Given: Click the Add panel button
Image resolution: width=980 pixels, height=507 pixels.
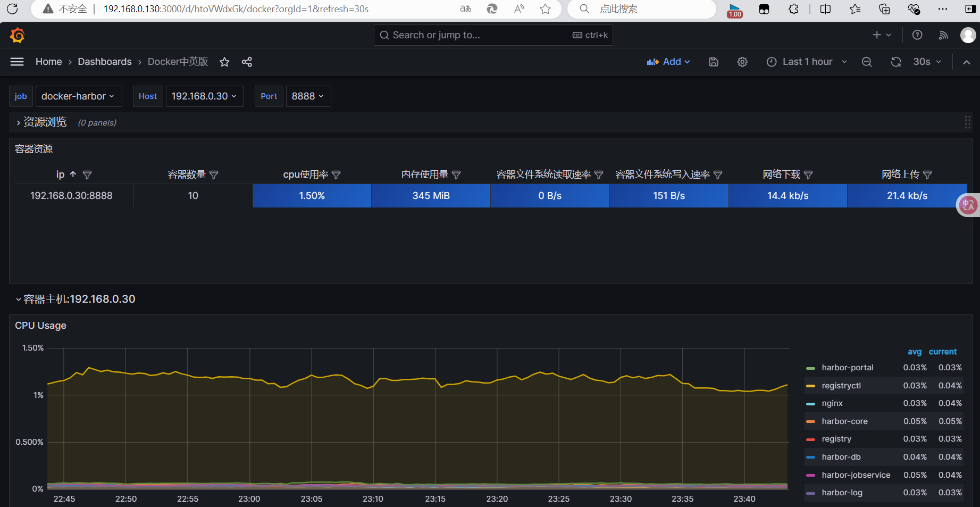Looking at the screenshot, I should click(x=668, y=62).
